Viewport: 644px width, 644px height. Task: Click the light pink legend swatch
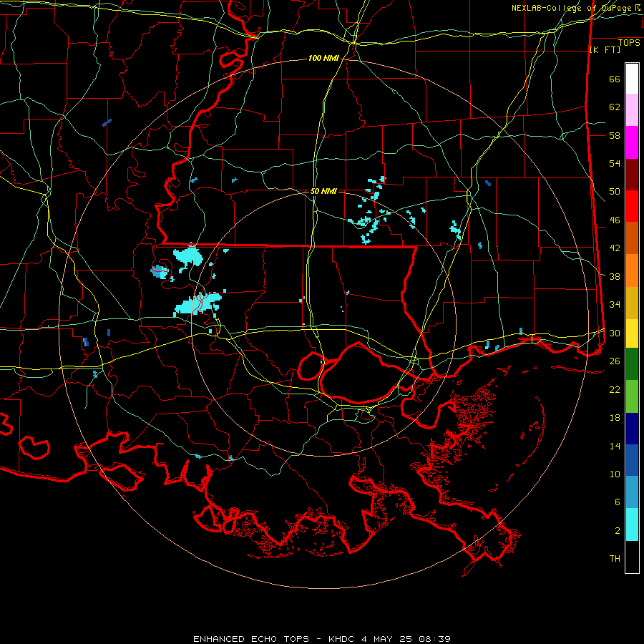[x=632, y=110]
